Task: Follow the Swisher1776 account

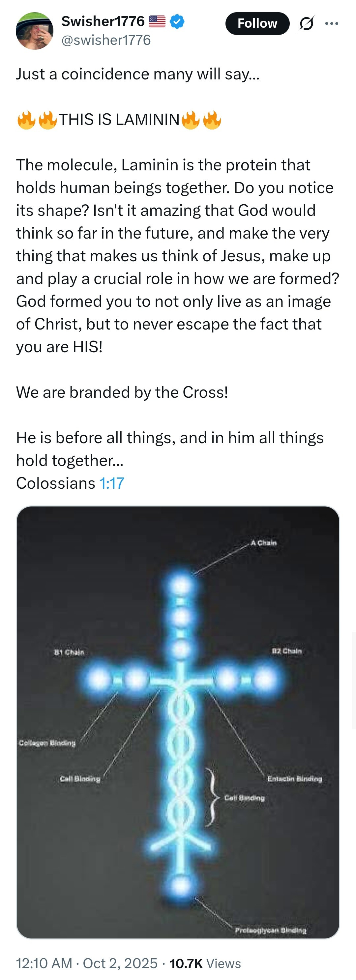Action: point(257,24)
